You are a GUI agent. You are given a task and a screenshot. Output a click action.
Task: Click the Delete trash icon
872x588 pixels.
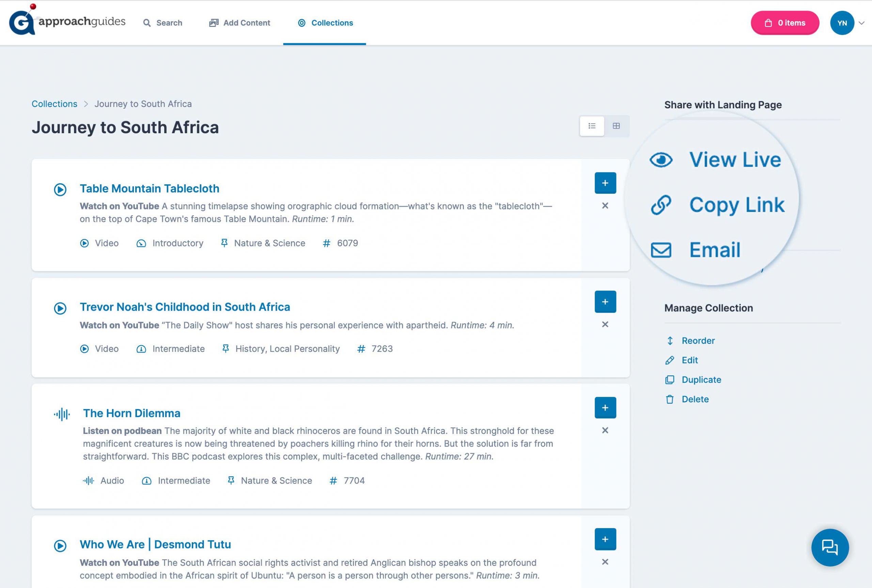click(x=670, y=399)
